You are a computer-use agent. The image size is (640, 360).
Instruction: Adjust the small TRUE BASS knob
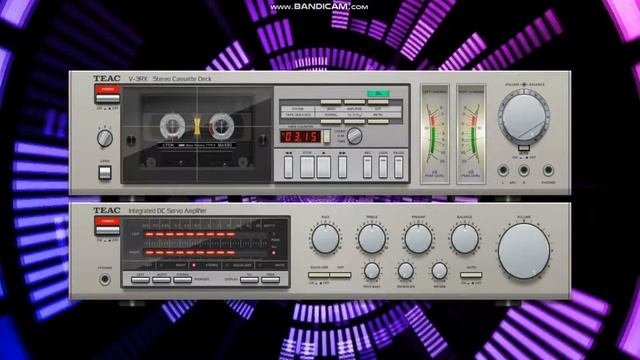[x=372, y=271]
